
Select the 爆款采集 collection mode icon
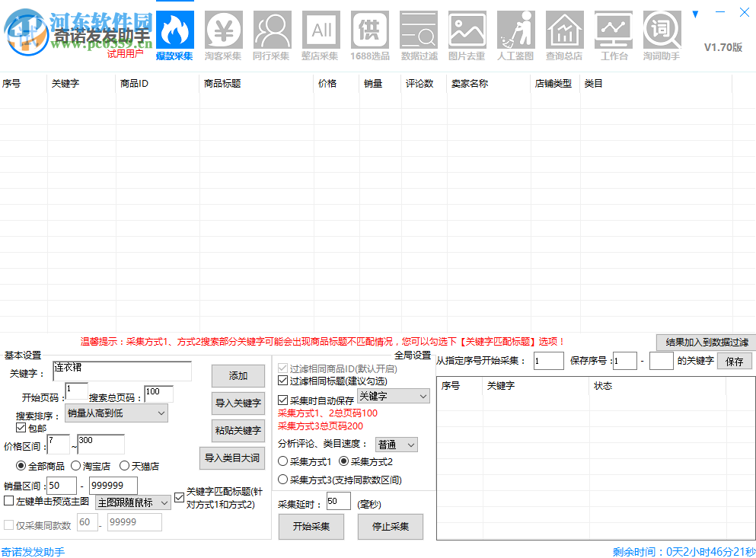click(x=174, y=30)
